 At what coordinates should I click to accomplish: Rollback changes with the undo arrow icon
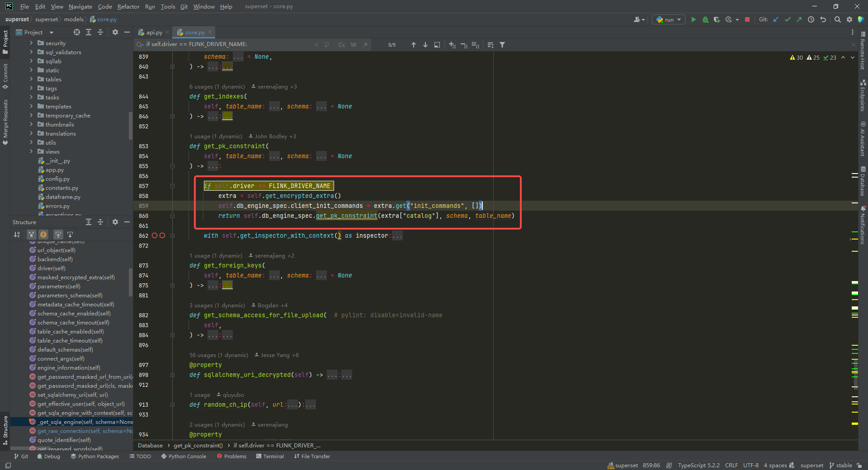click(x=823, y=19)
